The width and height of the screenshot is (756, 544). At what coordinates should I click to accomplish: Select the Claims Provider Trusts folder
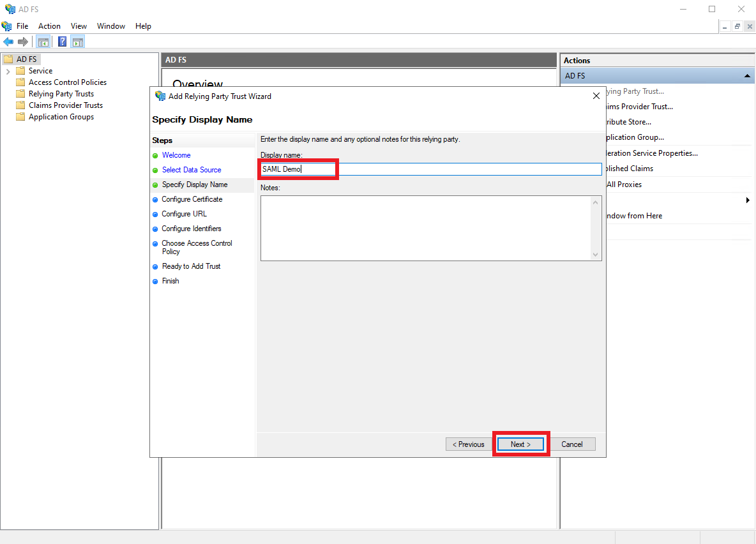coord(65,105)
